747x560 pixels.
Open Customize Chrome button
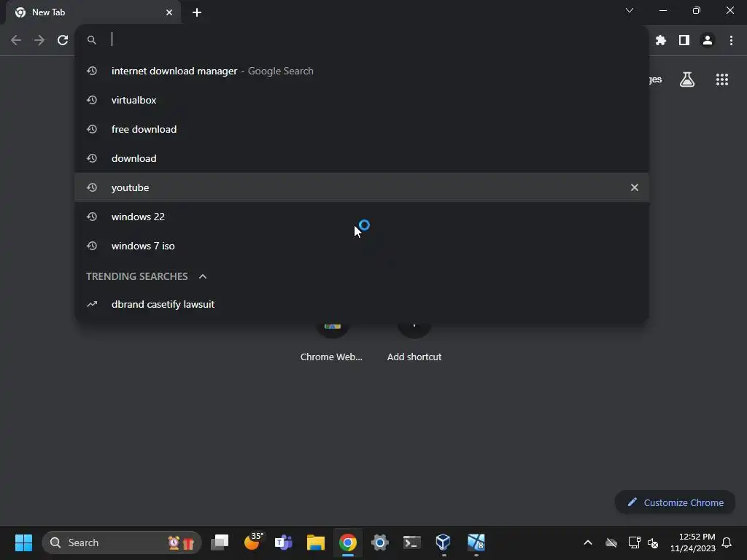point(675,502)
